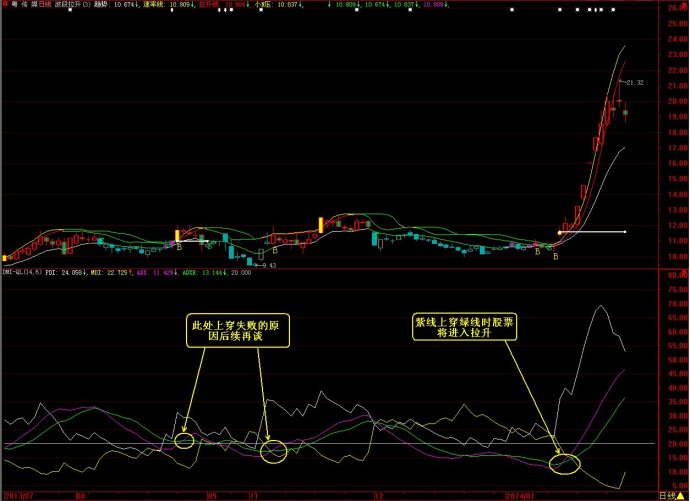Click the 小压 10.837 value
690x501 pixels.
point(279,4)
